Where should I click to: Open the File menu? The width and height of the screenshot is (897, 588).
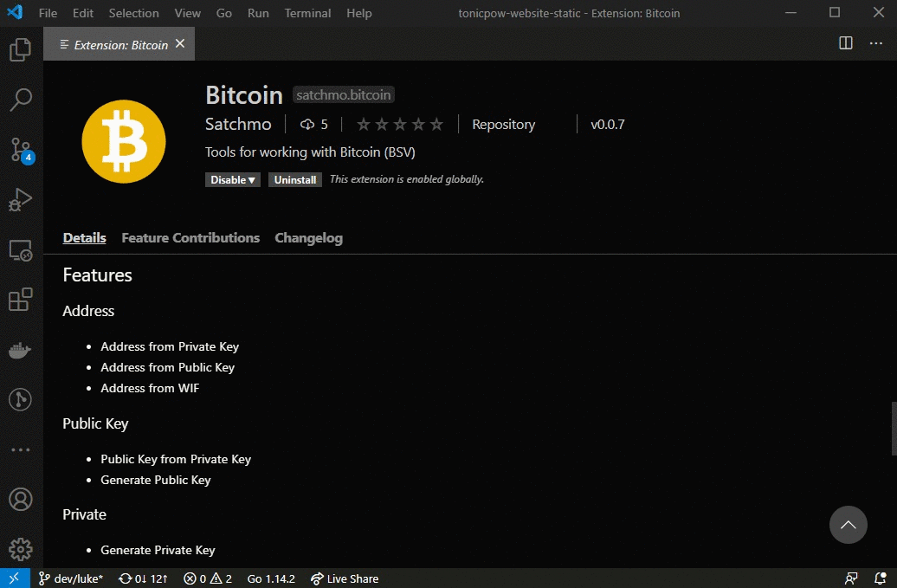click(48, 13)
